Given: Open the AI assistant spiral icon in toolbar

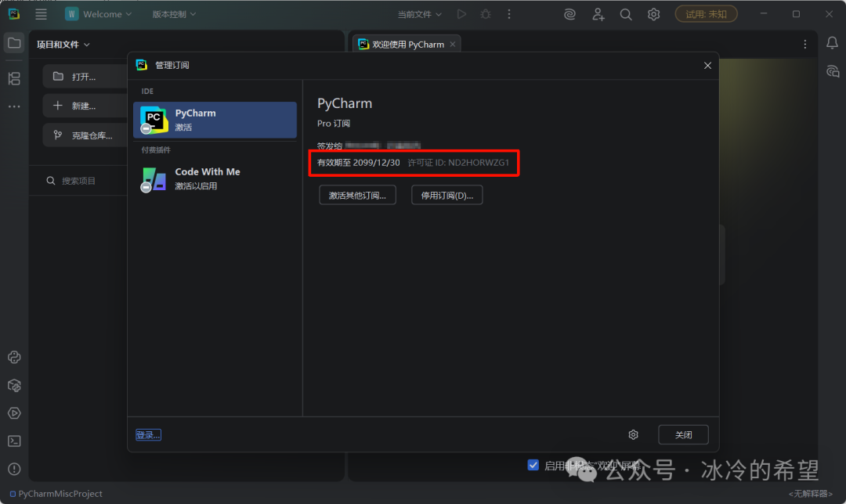Looking at the screenshot, I should (569, 15).
